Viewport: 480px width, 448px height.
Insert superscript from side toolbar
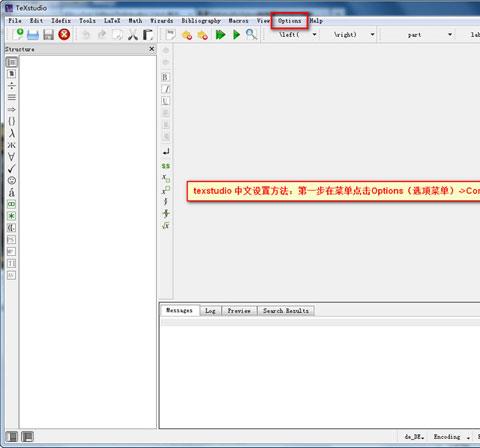tap(166, 190)
